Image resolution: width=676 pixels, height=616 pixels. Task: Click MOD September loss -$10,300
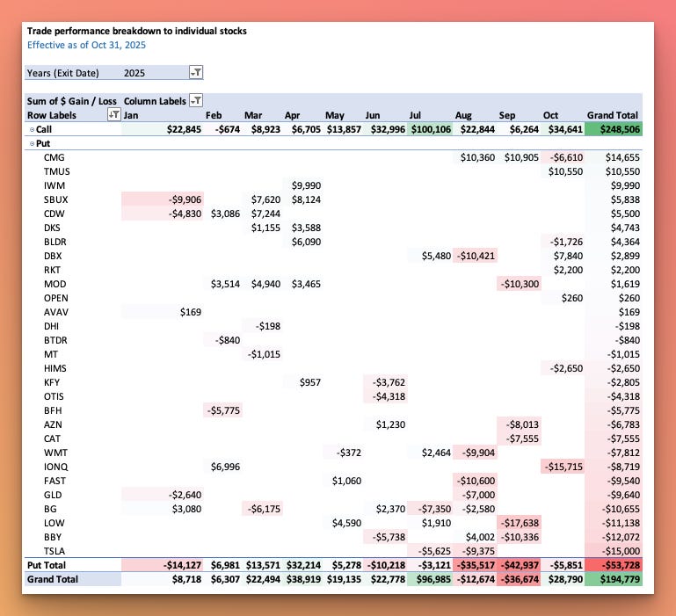pos(520,284)
